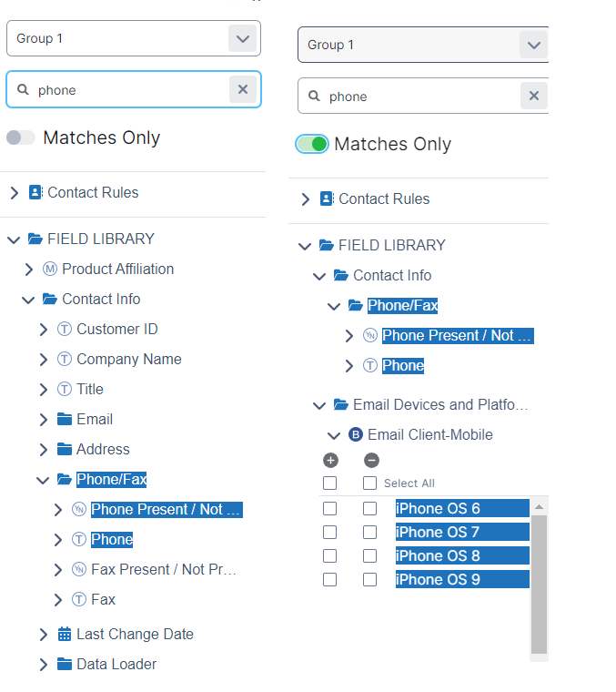Click the Data Loader folder icon
The height and width of the screenshot is (692, 616).
coord(65,665)
